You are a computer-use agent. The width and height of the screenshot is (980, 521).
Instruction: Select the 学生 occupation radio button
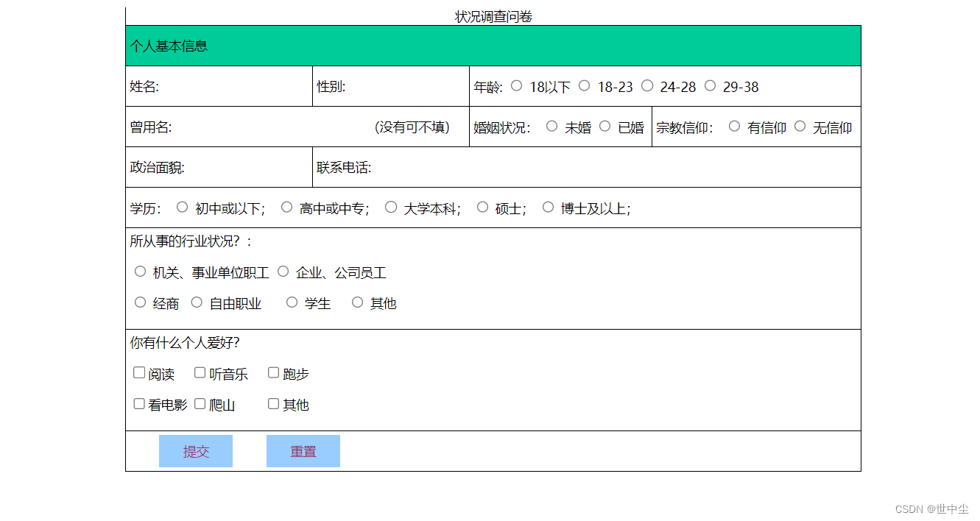(292, 302)
